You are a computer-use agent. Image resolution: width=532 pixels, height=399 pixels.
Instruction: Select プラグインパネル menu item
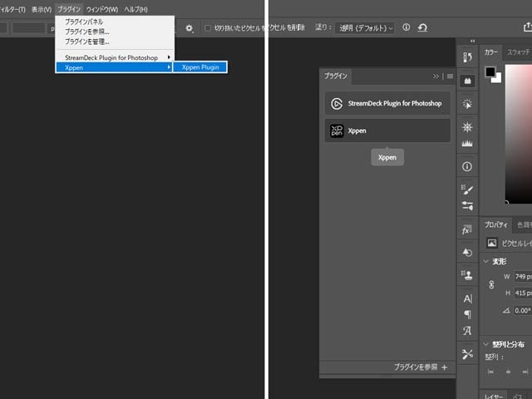point(115,22)
